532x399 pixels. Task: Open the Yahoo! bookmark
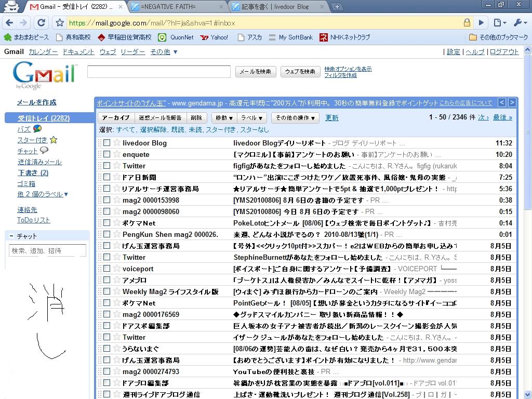[215, 37]
